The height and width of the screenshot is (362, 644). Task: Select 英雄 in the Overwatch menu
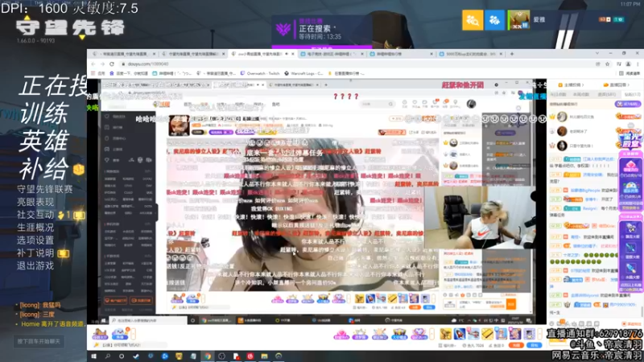pyautogui.click(x=43, y=141)
